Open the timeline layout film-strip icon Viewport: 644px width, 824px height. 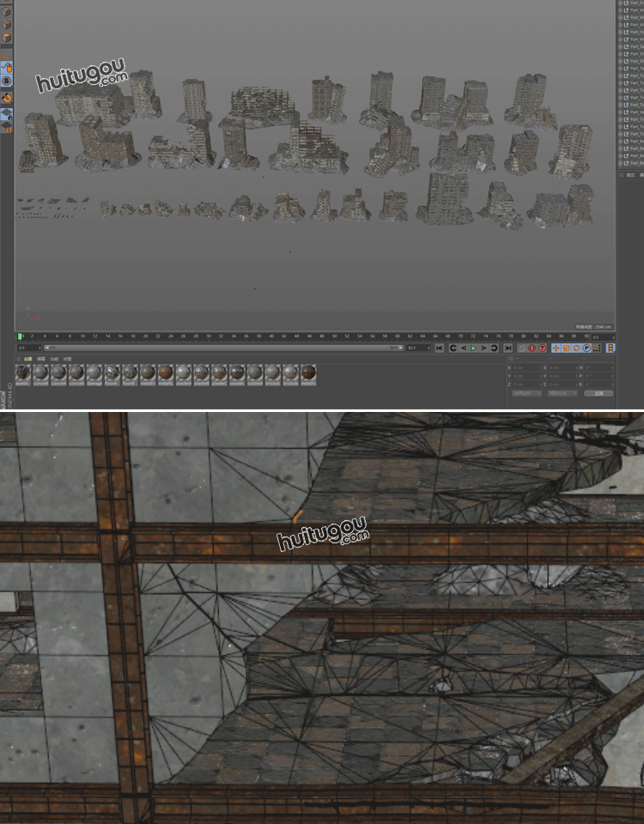610,348
